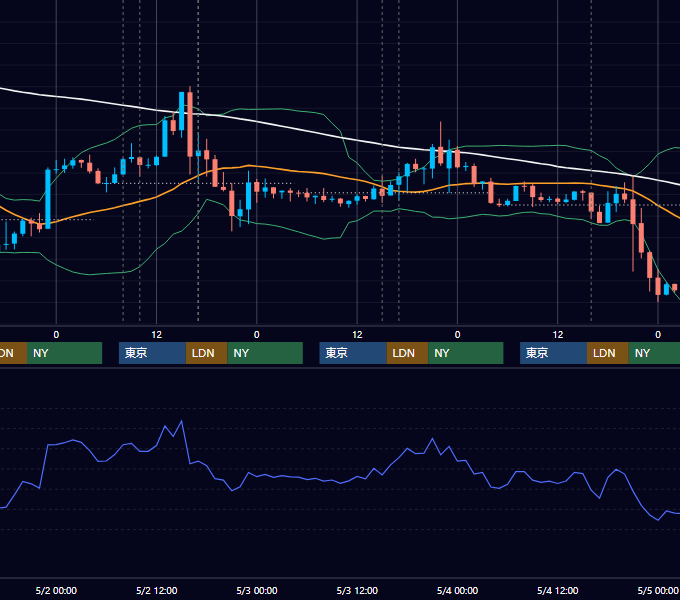This screenshot has width=680, height=600.
Task: Select the '5/4 00:00' date label
Action: (457, 590)
